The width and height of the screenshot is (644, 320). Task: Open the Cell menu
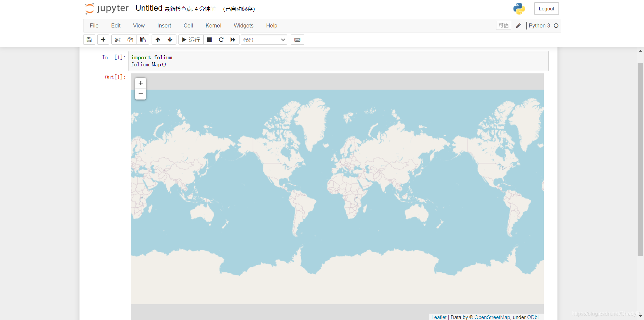point(188,26)
